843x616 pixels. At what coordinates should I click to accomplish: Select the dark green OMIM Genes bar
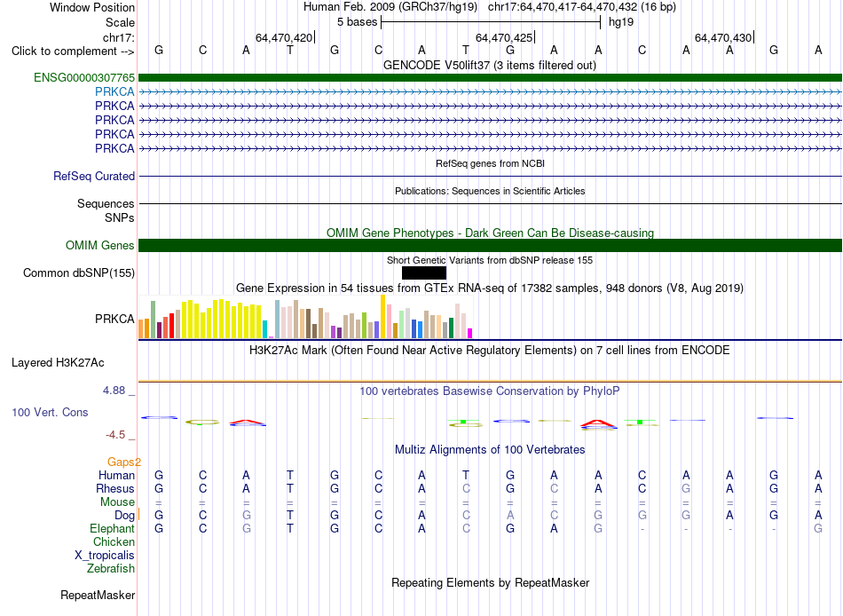[x=490, y=245]
